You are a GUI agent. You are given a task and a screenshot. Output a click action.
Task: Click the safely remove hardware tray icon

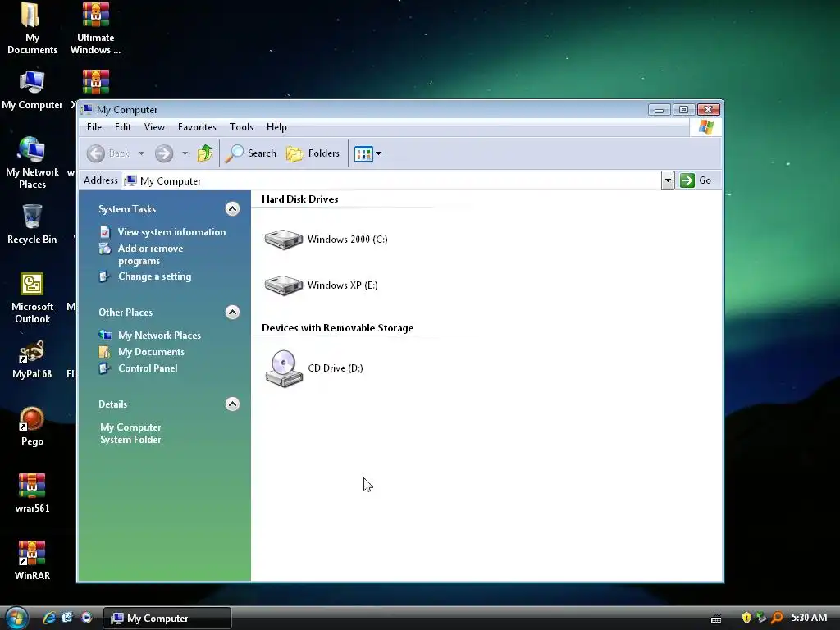(761, 618)
